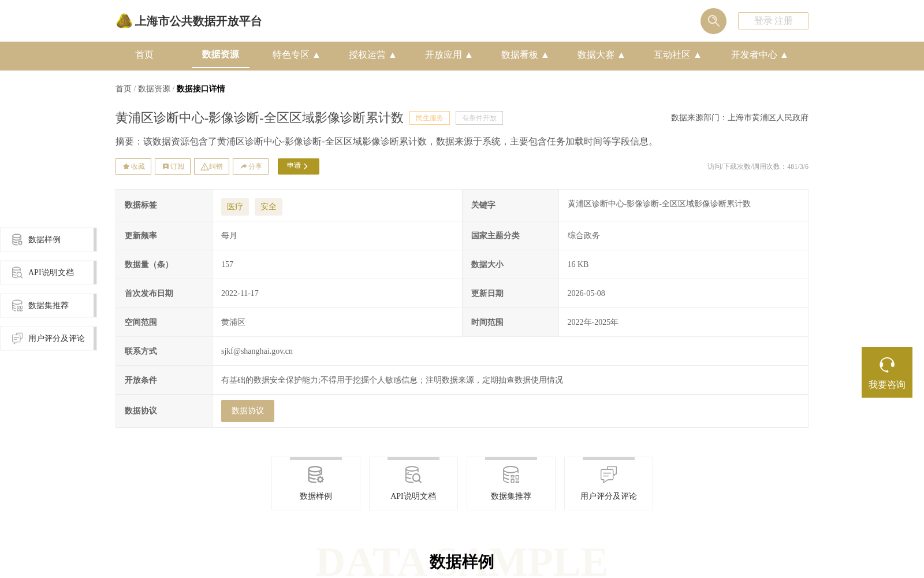Click the API说明文档 card icon near the page bottom
Viewport: 924px width, 578px height.
tap(413, 475)
